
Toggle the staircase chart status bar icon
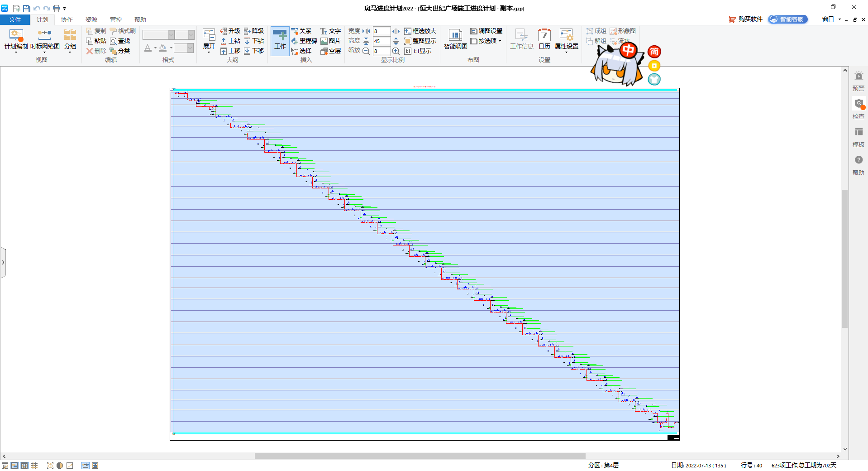point(70,466)
